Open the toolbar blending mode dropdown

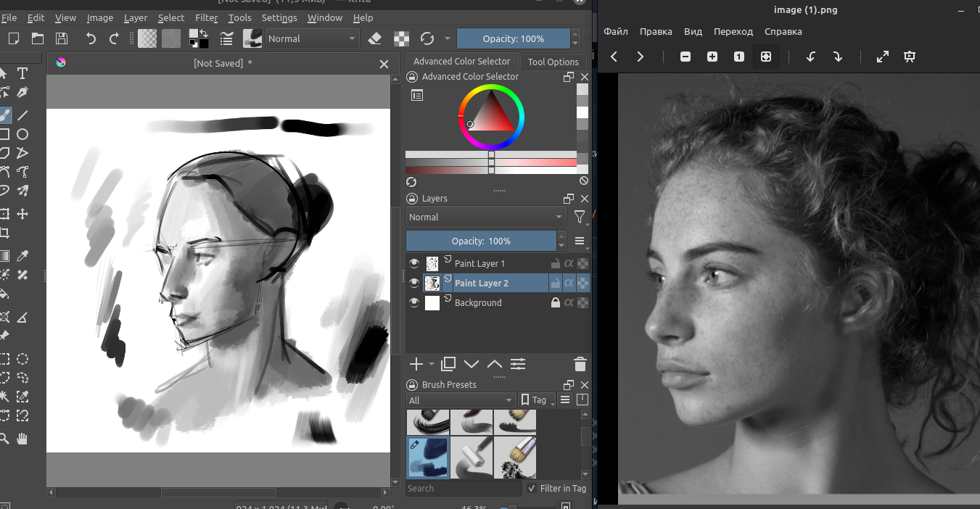pos(312,38)
